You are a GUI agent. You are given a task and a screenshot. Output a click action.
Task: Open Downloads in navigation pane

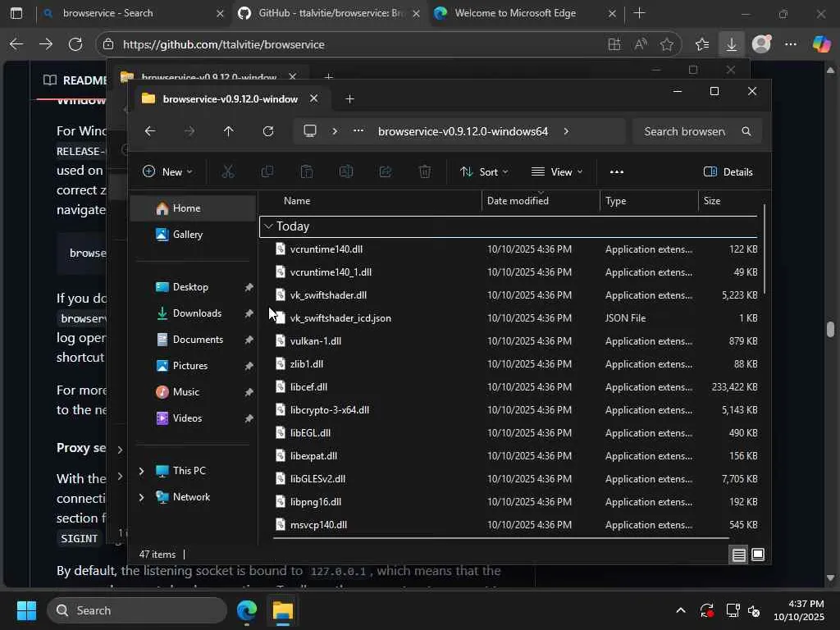(193, 313)
